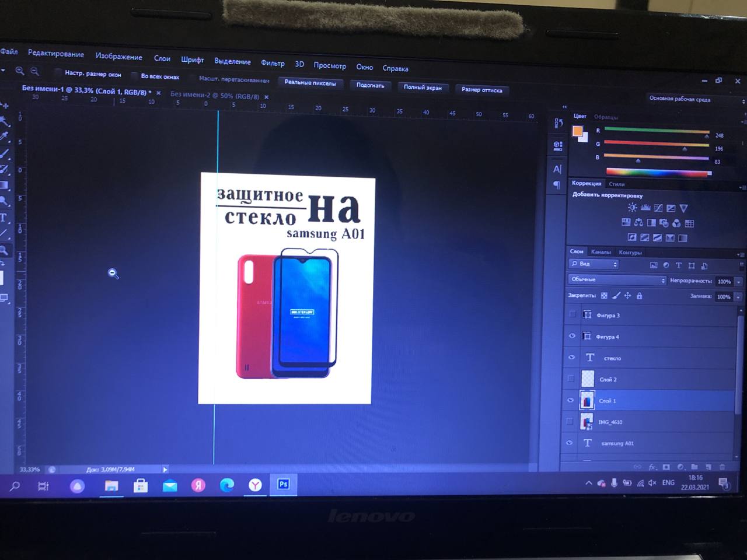Create new layer group folder icon
Image resolution: width=747 pixels, height=560 pixels.
[x=694, y=467]
